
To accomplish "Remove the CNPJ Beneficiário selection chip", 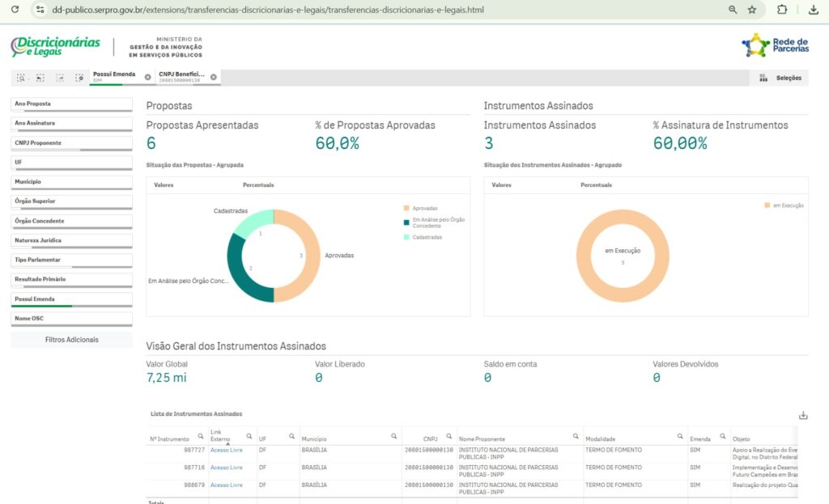I will [214, 78].
